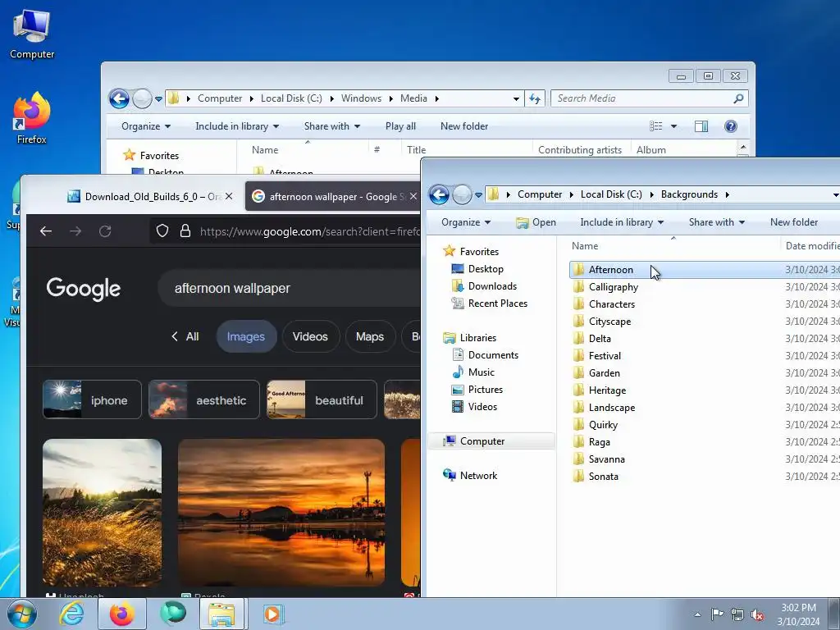Open Help in the Media window
This screenshot has height=630, width=840.
click(731, 126)
